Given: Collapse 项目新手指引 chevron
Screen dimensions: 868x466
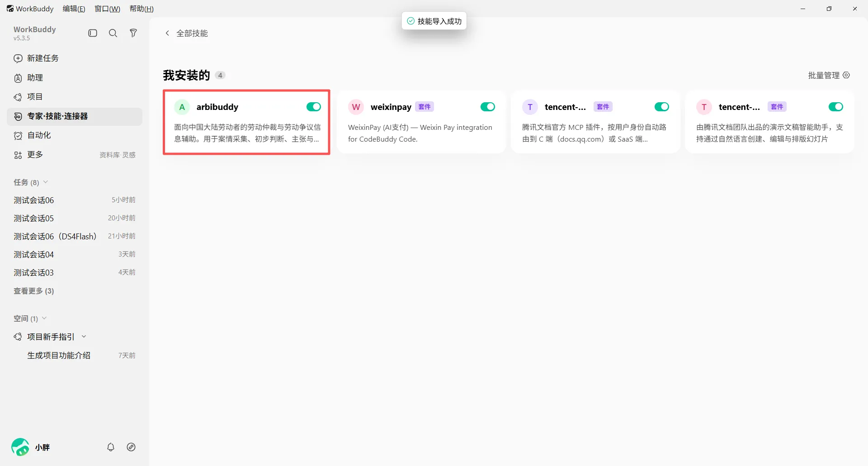Looking at the screenshot, I should click(x=84, y=337).
